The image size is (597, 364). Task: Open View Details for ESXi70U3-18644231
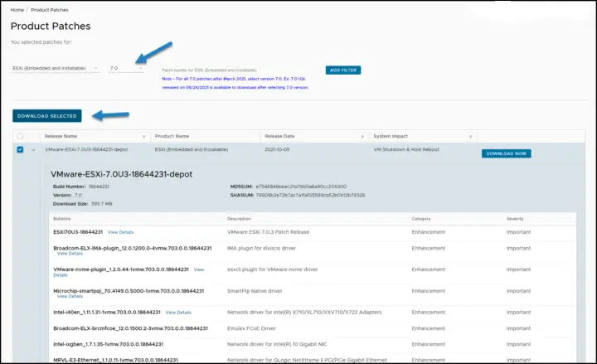click(x=121, y=232)
